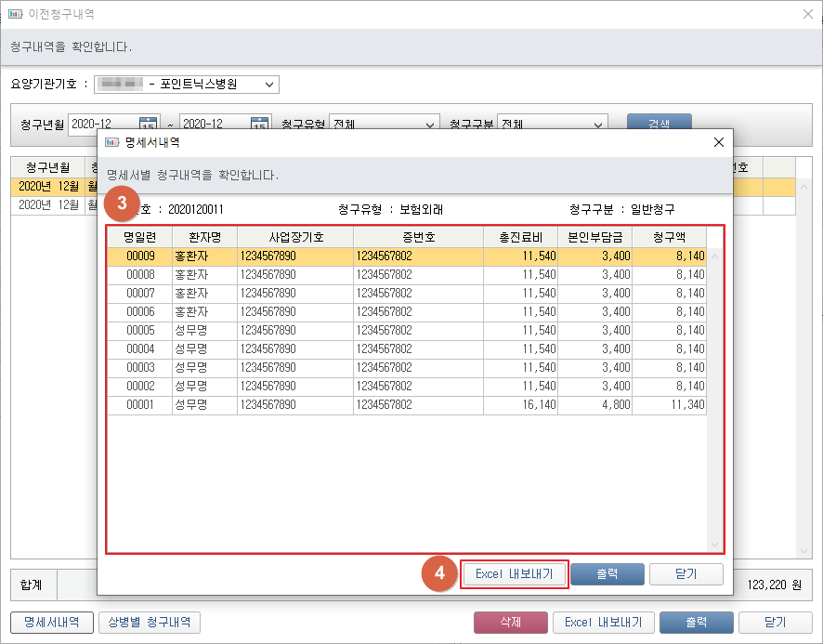Sort by the 환자명 column header
This screenshot has height=644, width=823.
(204, 237)
